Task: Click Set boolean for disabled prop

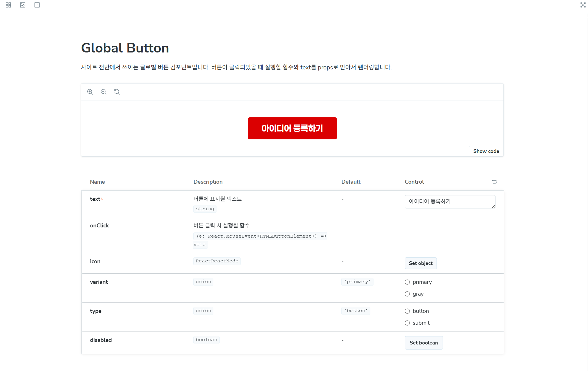Action: click(424, 343)
